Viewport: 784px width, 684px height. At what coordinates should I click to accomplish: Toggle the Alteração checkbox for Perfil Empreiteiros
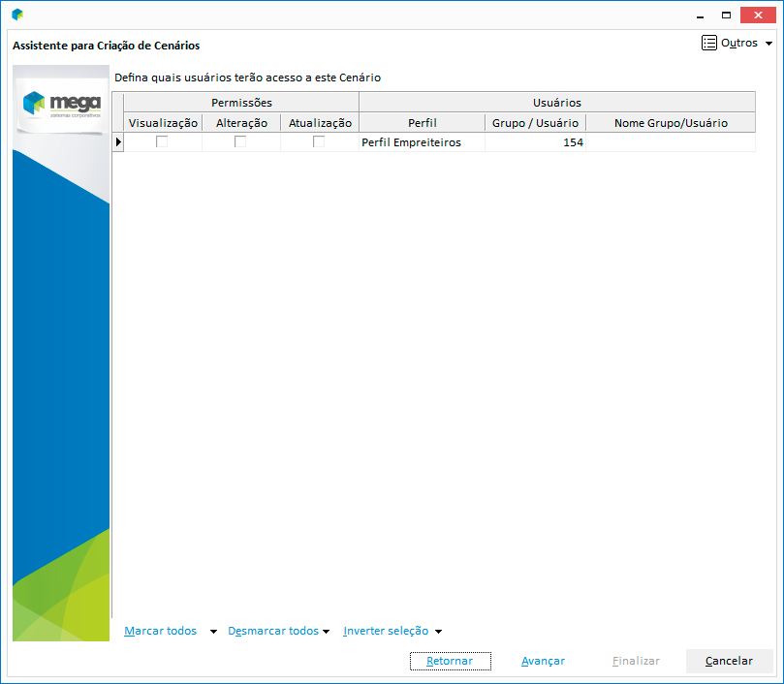click(x=240, y=142)
